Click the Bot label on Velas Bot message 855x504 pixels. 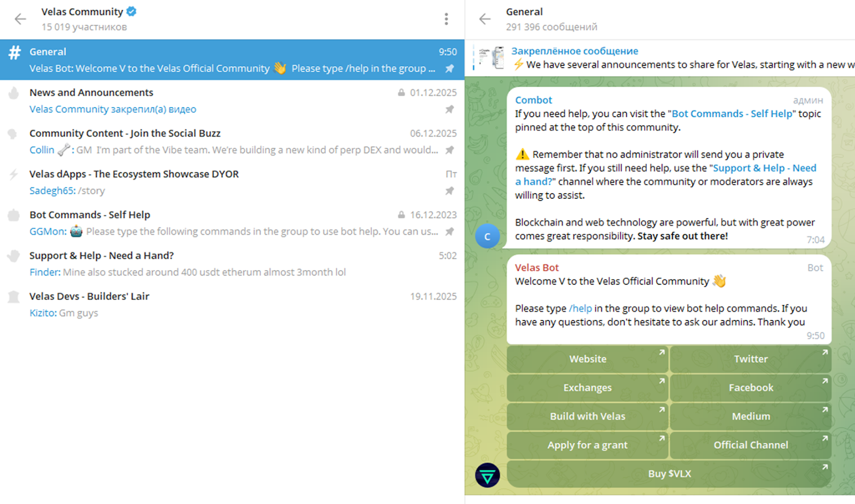815,267
